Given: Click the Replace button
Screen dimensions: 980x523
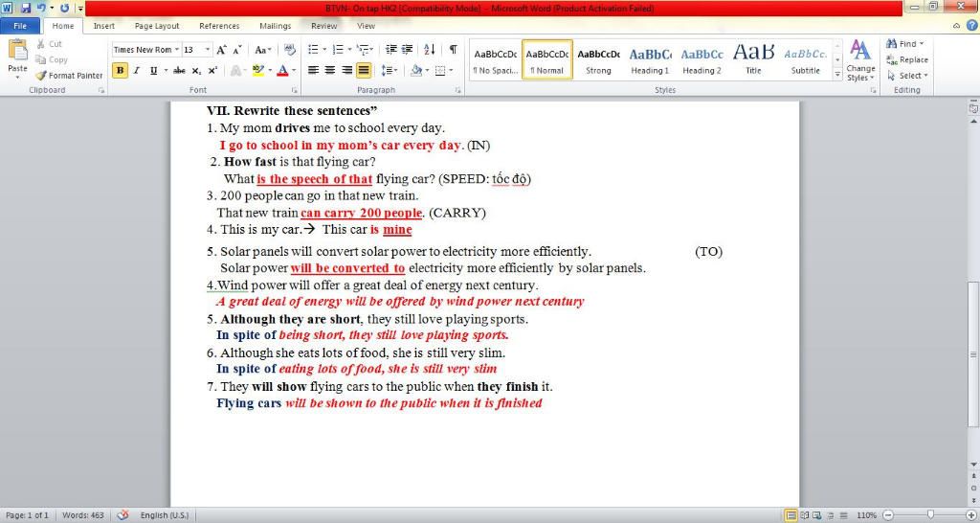Looking at the screenshot, I should (907, 59).
